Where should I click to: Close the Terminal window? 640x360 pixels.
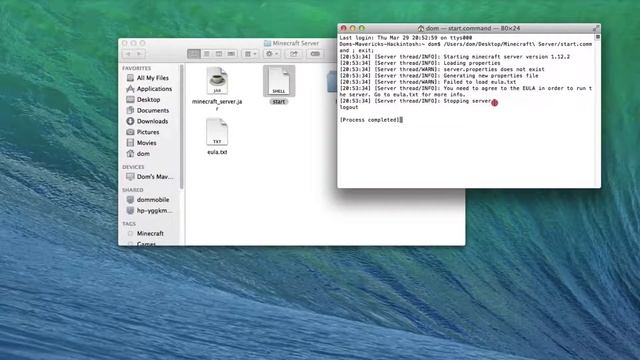tap(343, 28)
